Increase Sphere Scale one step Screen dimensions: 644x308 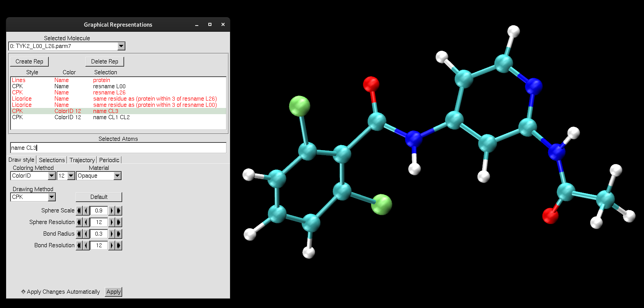(x=112, y=210)
